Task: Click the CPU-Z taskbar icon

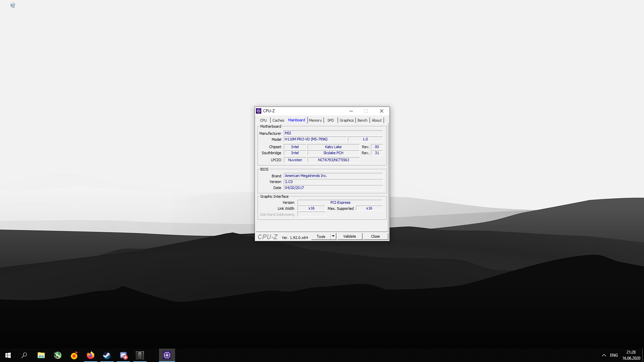Action: tap(167, 355)
